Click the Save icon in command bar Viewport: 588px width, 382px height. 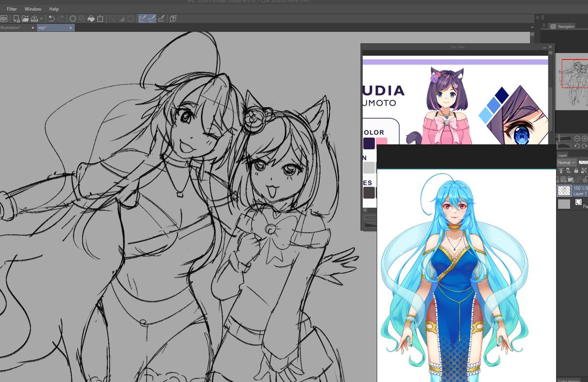coord(34,19)
